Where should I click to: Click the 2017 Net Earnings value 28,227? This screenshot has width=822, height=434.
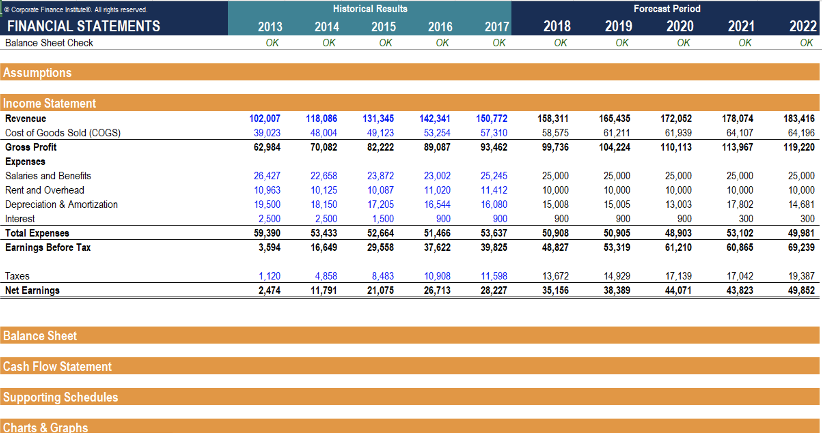click(493, 291)
